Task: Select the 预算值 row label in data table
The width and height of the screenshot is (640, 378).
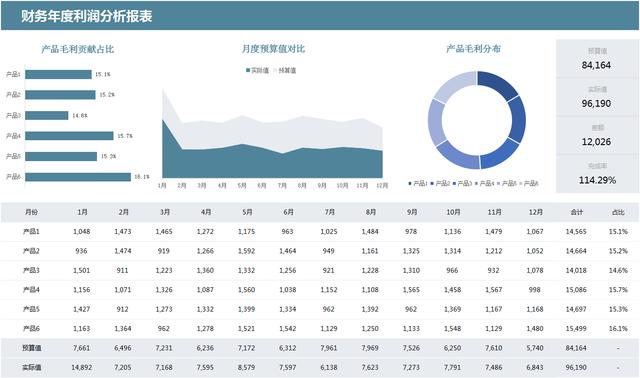Action: [x=31, y=348]
